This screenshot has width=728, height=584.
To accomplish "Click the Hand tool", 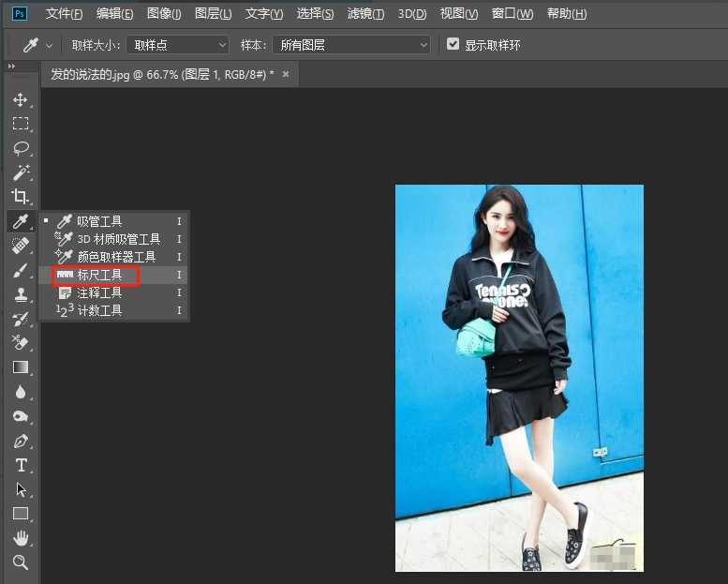I will (x=20, y=538).
